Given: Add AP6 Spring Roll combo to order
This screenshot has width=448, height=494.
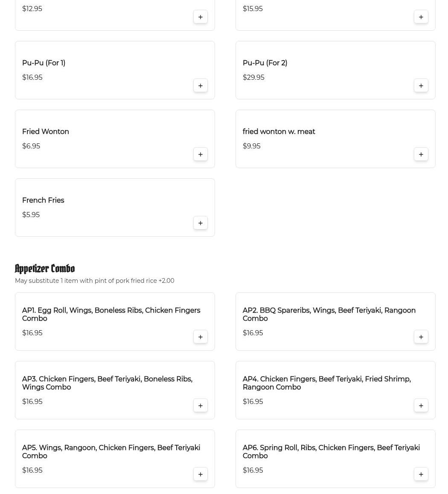Looking at the screenshot, I should pos(421,474).
